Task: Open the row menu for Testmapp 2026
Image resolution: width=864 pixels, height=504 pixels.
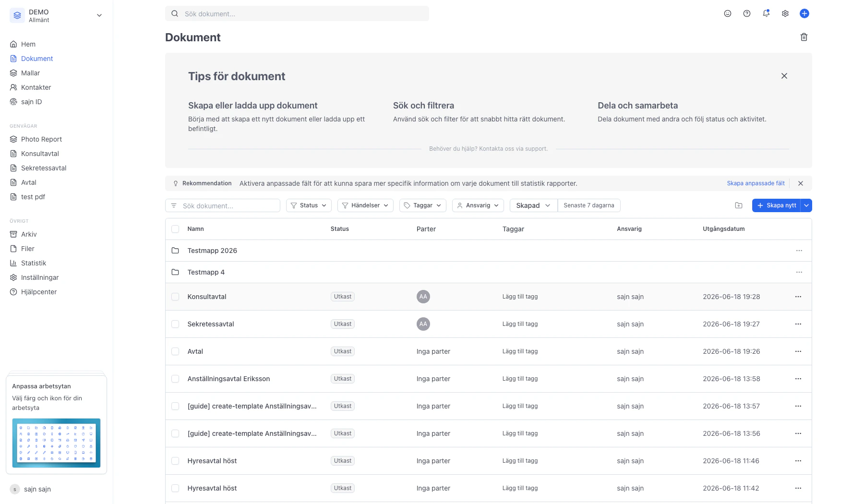Action: click(799, 251)
